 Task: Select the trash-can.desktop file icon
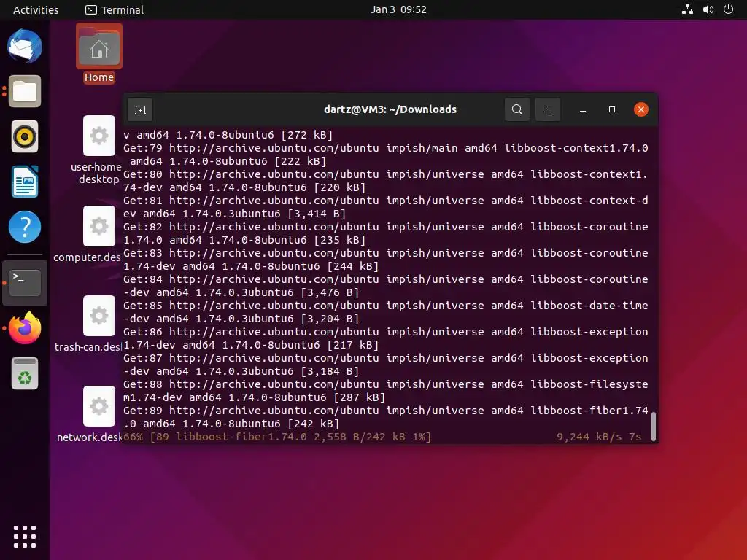(99, 316)
